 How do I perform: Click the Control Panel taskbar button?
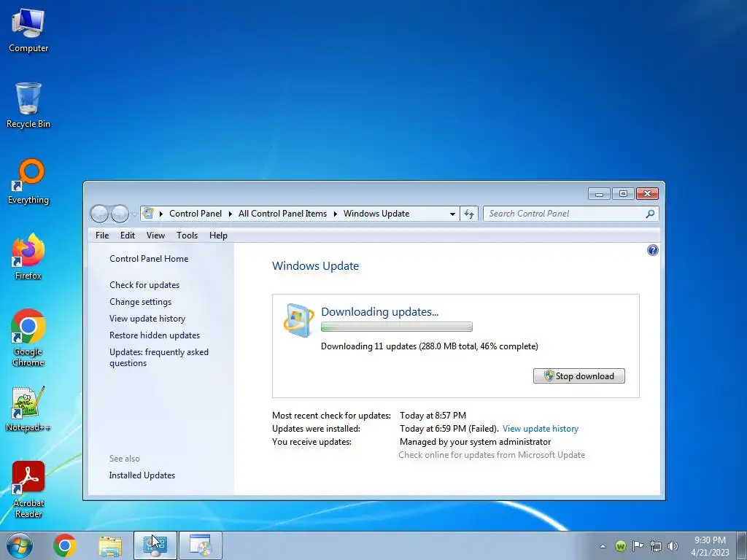[x=155, y=545]
